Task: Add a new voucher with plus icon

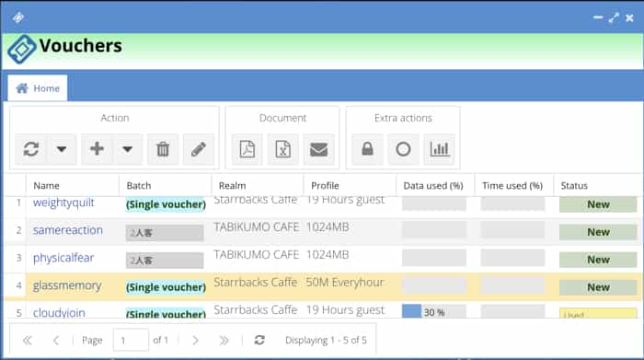Action: tap(97, 149)
